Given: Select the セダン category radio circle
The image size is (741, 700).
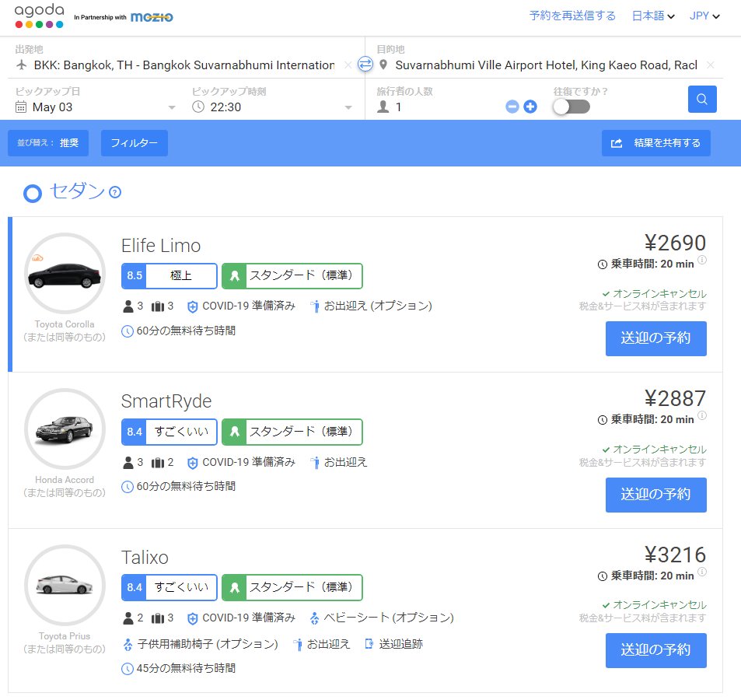Looking at the screenshot, I should [x=33, y=193].
